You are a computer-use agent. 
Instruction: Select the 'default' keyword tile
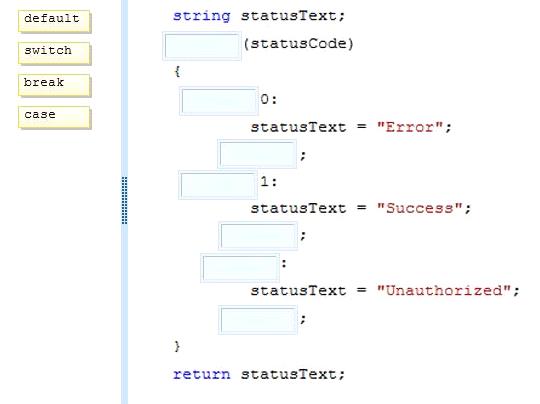(x=54, y=21)
